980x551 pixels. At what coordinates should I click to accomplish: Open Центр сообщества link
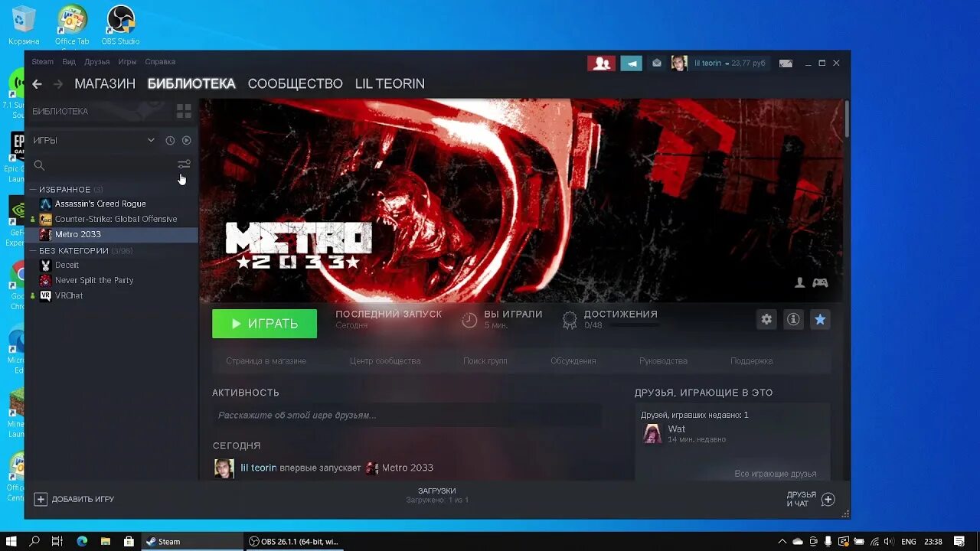click(385, 361)
